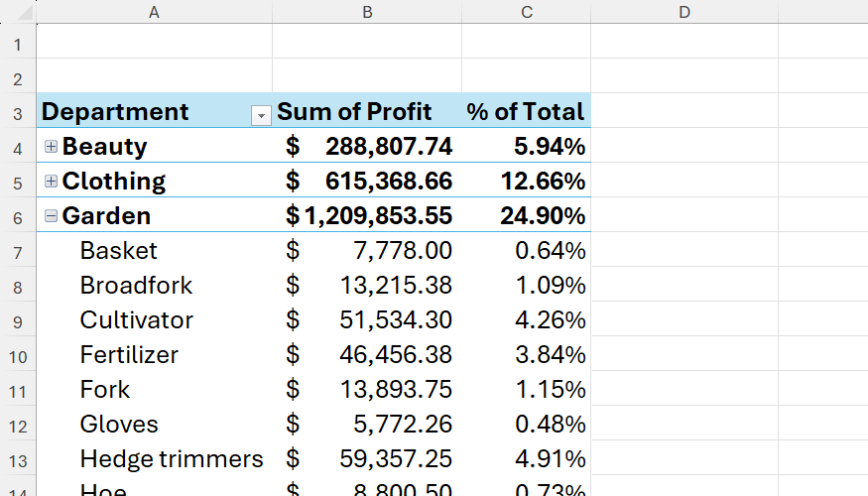Select the Fork row label
Image resolution: width=868 pixels, height=496 pixels.
pos(104,389)
